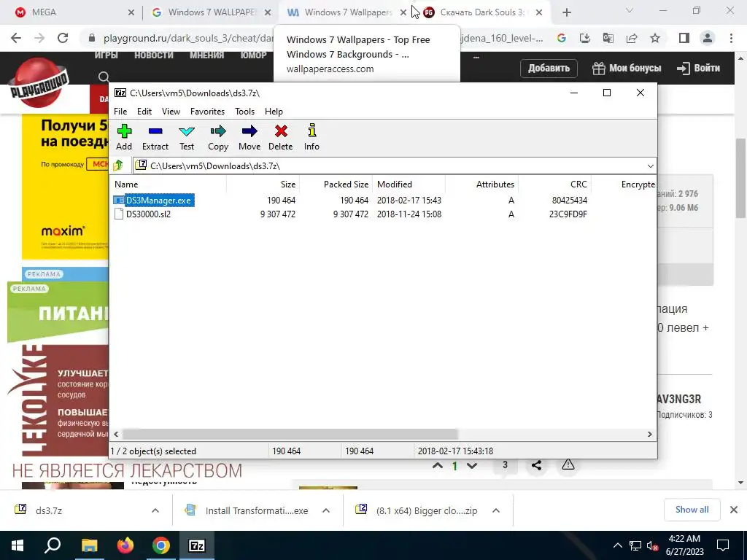Open a new browser tab
747x560 pixels.
click(x=566, y=12)
